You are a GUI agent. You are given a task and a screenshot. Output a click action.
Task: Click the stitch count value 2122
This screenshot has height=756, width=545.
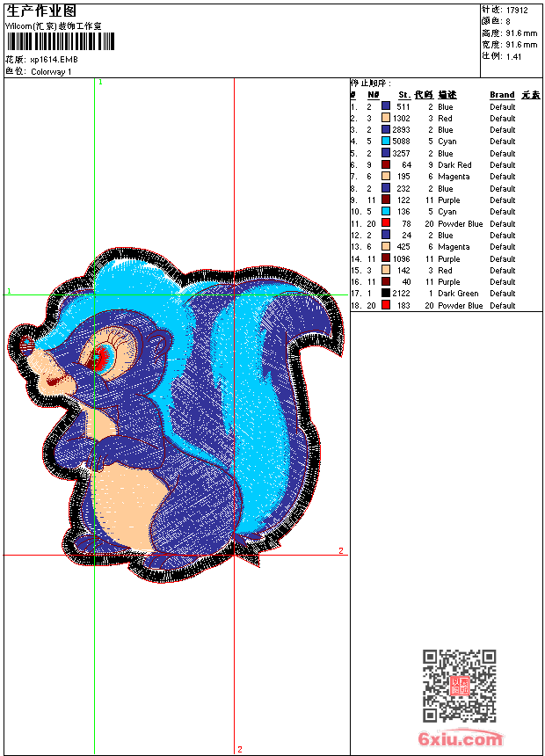click(x=401, y=293)
